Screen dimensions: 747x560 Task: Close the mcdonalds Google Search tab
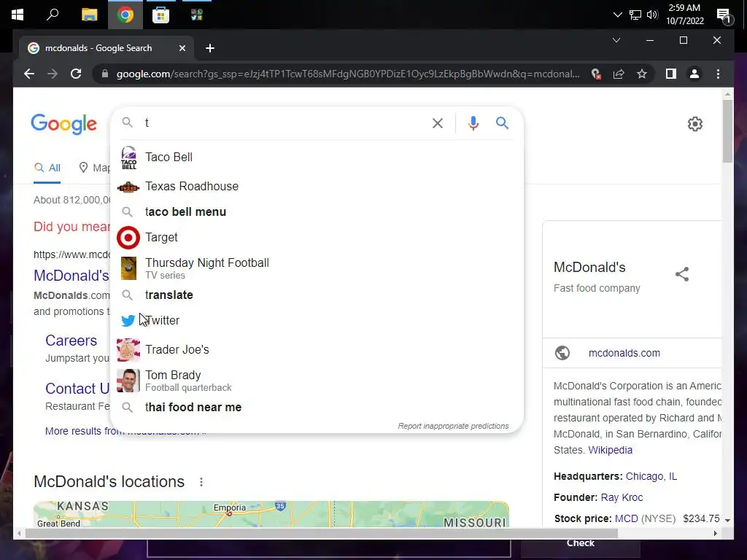coord(182,48)
